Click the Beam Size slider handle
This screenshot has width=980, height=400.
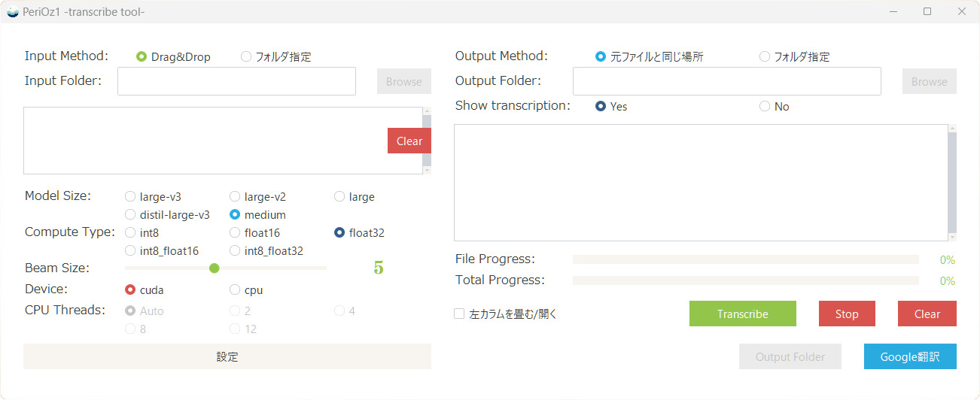point(215,268)
